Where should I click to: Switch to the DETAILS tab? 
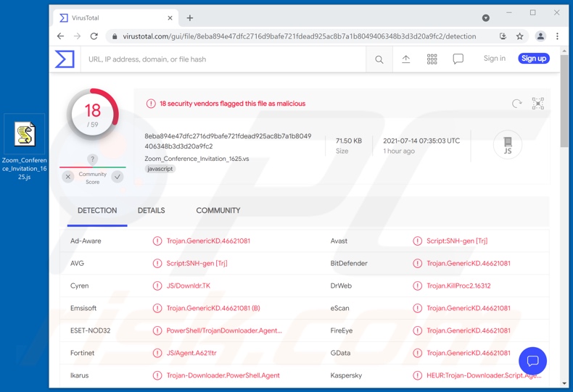[x=152, y=211]
